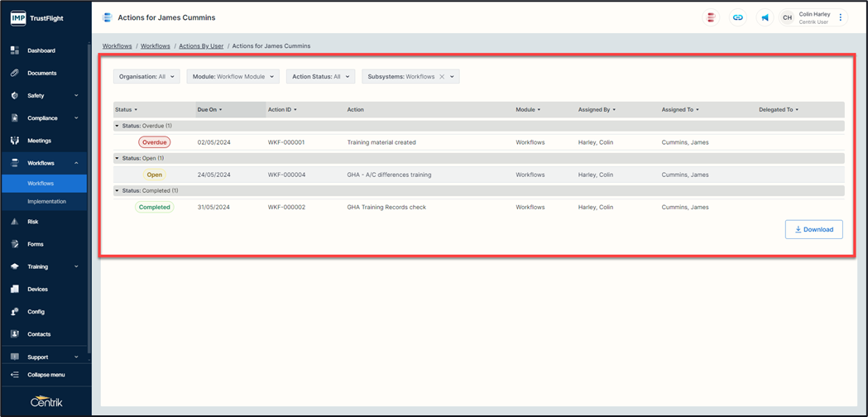
Task: Expand the Module: Workflow Module dropdown
Action: point(233,77)
